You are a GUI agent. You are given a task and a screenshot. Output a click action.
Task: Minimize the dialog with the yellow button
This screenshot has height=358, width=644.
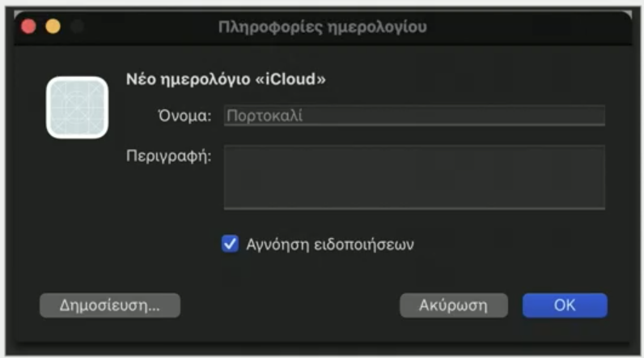53,26
